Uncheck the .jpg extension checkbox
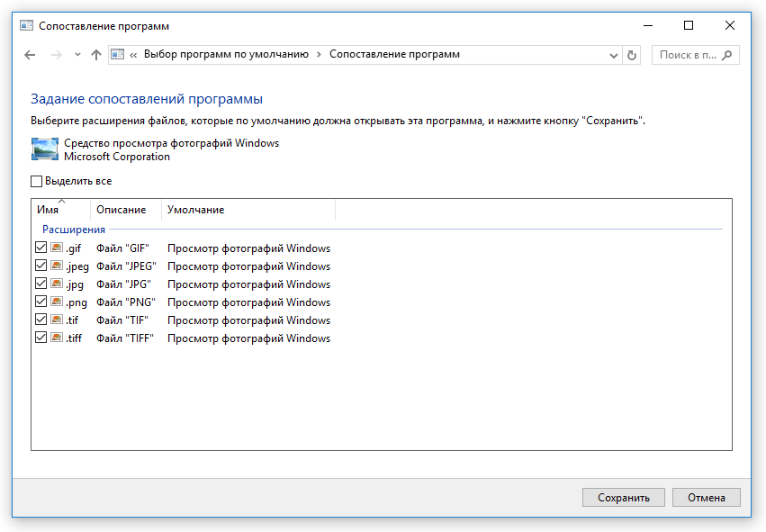This screenshot has width=766, height=532. click(x=41, y=284)
